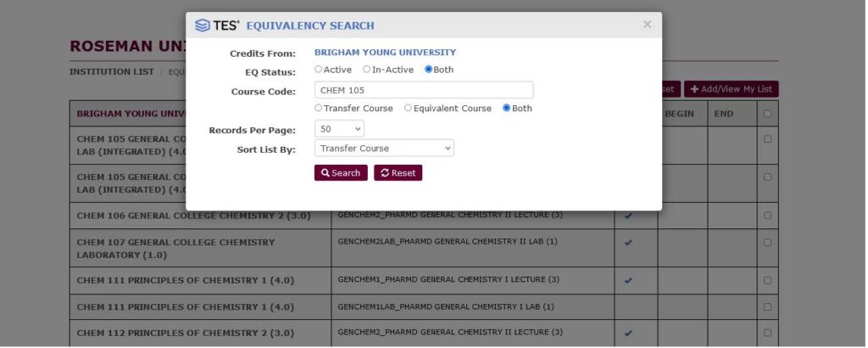Toggle the select-all checkbox in table header
This screenshot has width=868, height=348.
[x=767, y=114]
